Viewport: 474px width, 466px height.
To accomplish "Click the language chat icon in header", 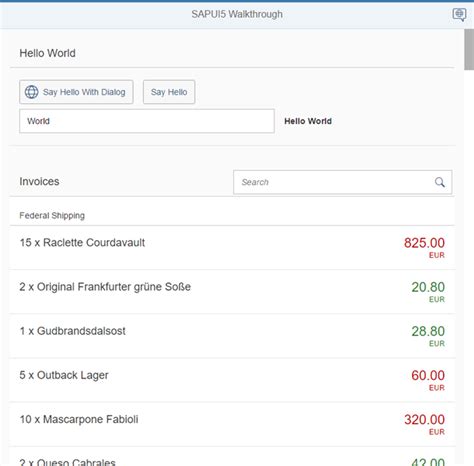I will pyautogui.click(x=459, y=15).
